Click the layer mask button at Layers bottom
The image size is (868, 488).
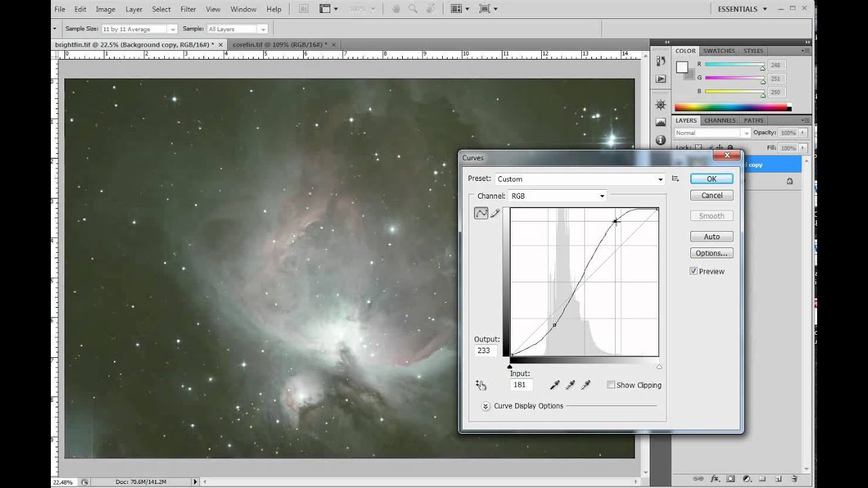coord(730,479)
